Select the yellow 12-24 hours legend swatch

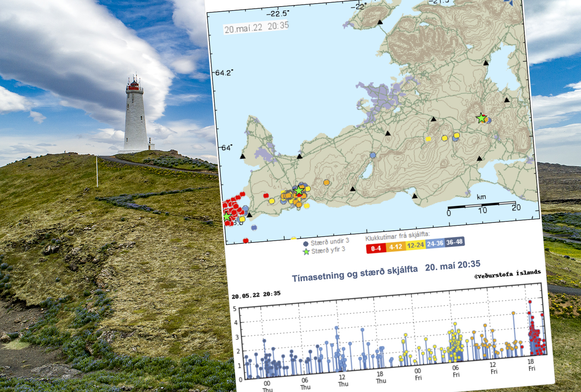point(415,245)
